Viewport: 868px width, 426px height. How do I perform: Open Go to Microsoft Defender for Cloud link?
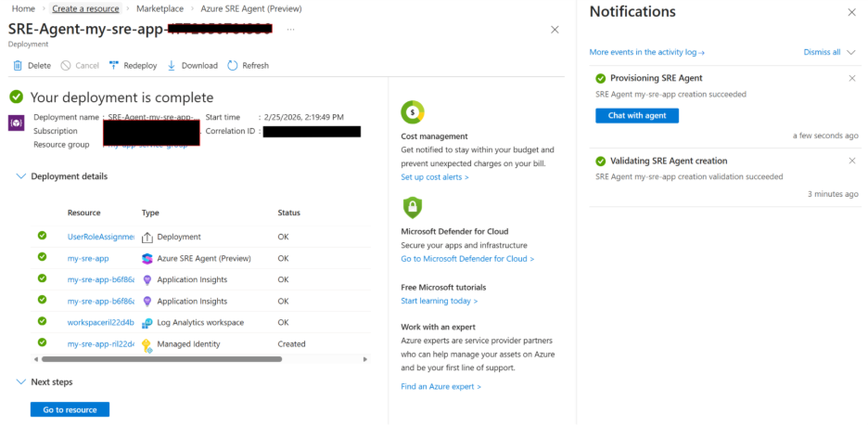pos(467,259)
